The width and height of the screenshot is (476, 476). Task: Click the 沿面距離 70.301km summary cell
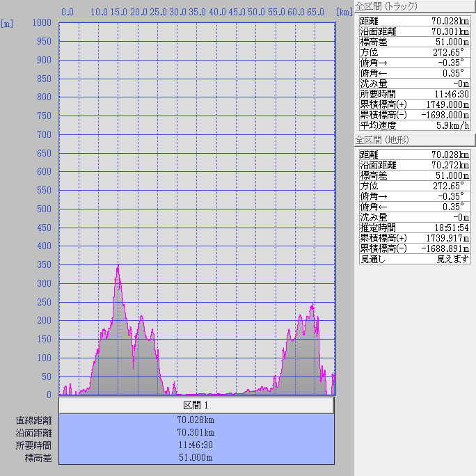(196, 433)
